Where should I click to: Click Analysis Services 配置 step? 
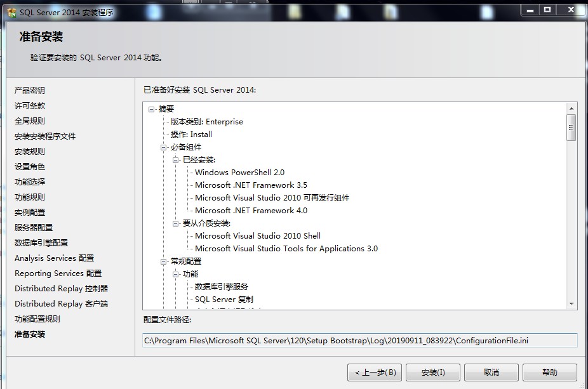pos(55,258)
